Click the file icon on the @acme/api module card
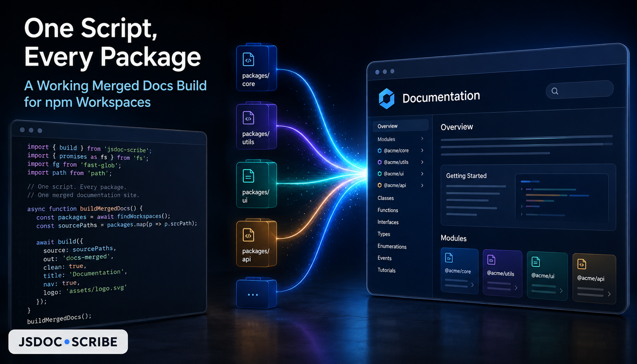637x364 pixels. [x=582, y=264]
